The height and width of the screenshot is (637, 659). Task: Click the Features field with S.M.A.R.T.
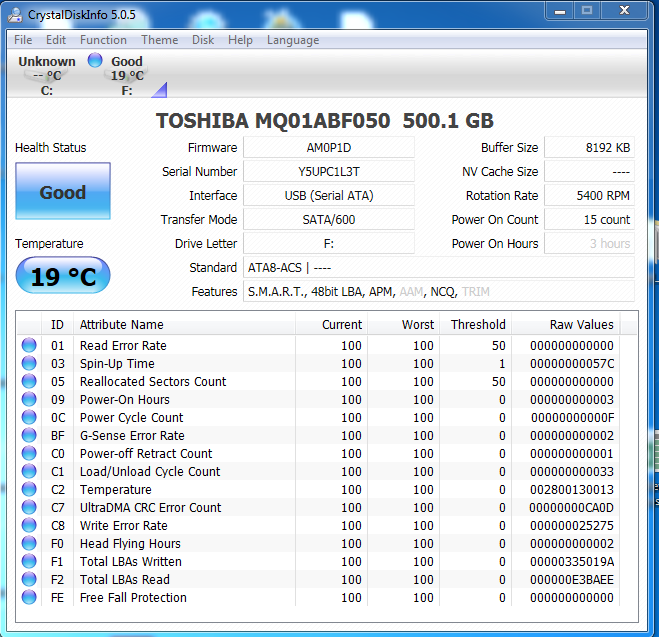coord(439,291)
